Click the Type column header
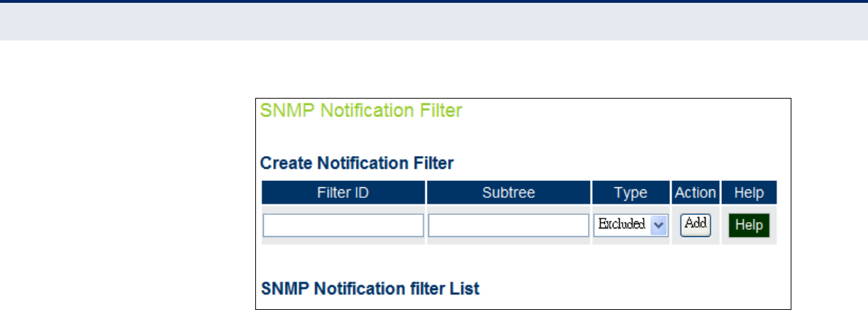The image size is (868, 310). (x=630, y=192)
